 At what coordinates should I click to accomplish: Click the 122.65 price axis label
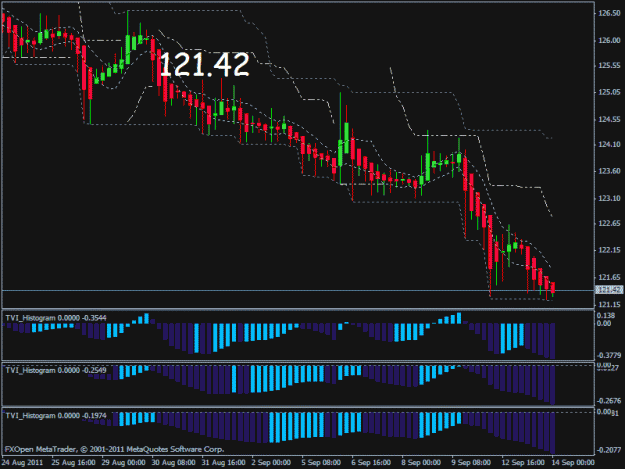click(x=609, y=223)
